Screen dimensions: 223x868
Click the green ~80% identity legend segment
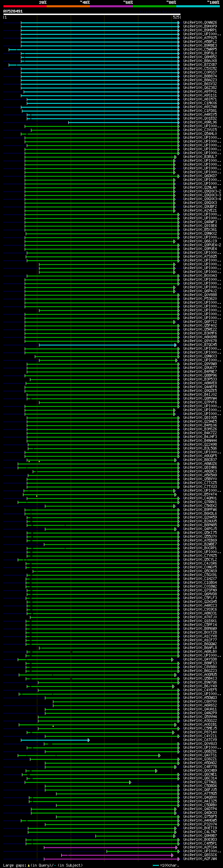[x=154, y=6]
